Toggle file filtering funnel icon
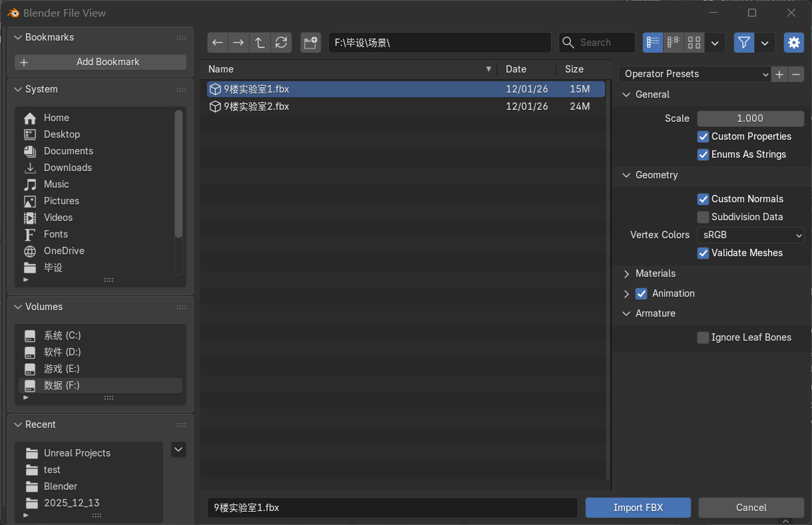 [744, 43]
